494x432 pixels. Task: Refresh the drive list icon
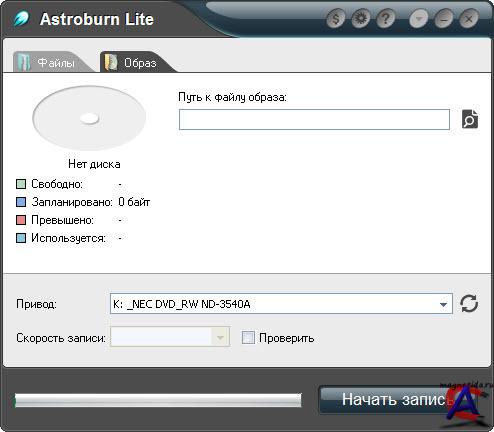(469, 304)
